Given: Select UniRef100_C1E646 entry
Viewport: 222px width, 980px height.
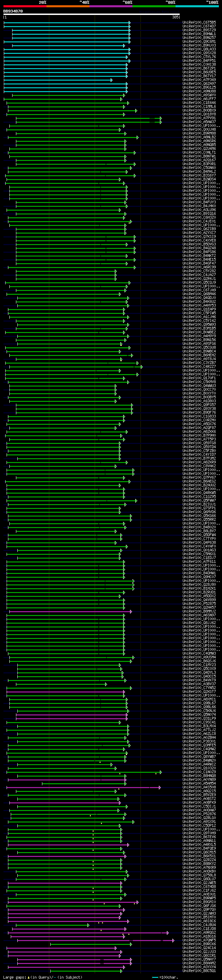Looking at the screenshot, I should pyautogui.click(x=199, y=103).
